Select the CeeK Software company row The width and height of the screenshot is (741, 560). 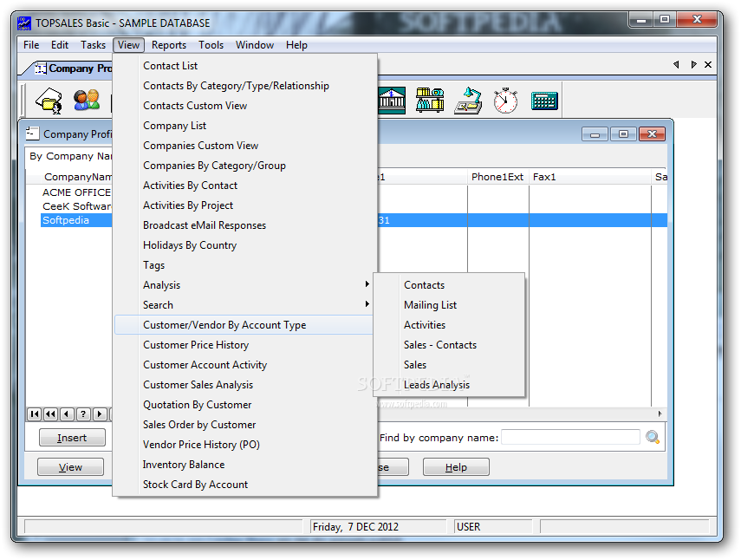(x=76, y=206)
